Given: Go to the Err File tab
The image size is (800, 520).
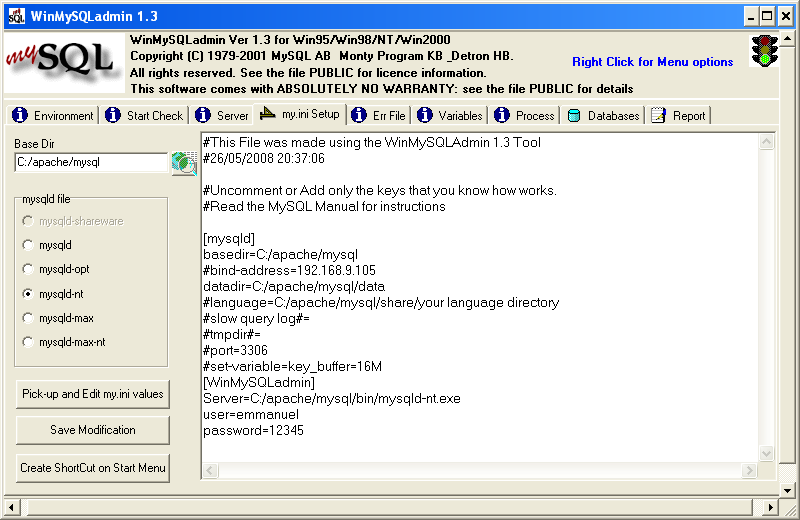Looking at the screenshot, I should coord(379,116).
